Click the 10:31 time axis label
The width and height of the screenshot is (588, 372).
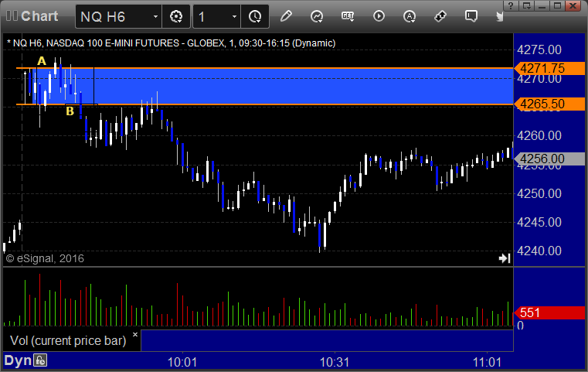pyautogui.click(x=335, y=362)
